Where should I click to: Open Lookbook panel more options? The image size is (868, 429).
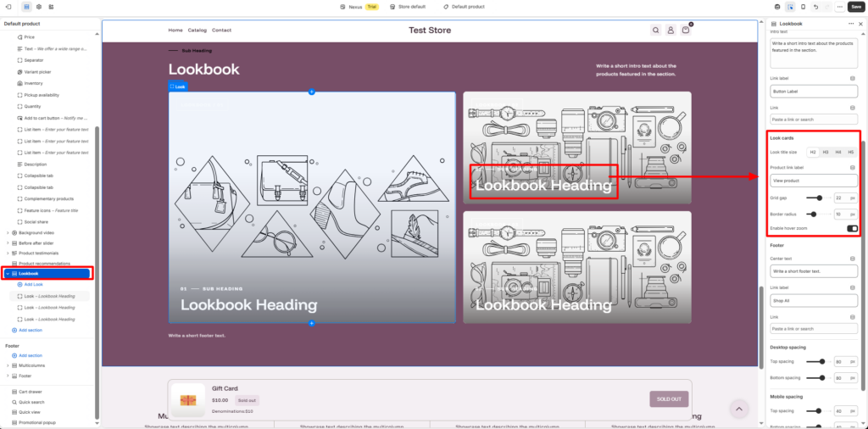pos(851,24)
